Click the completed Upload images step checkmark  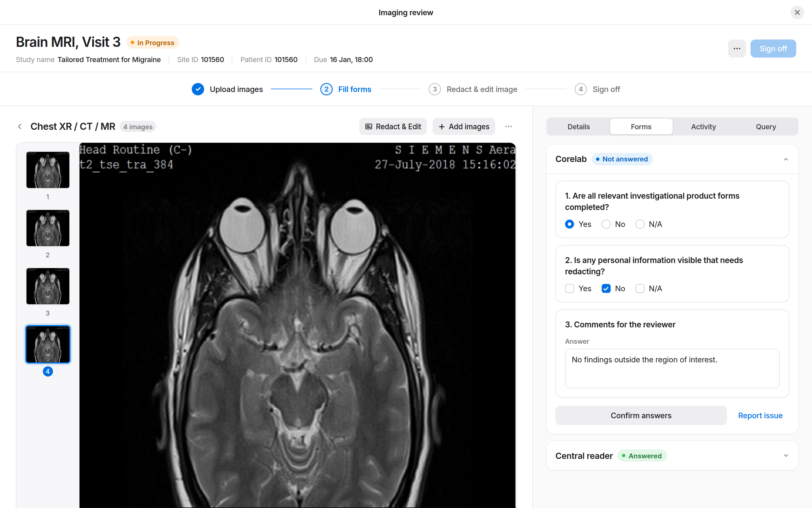198,89
